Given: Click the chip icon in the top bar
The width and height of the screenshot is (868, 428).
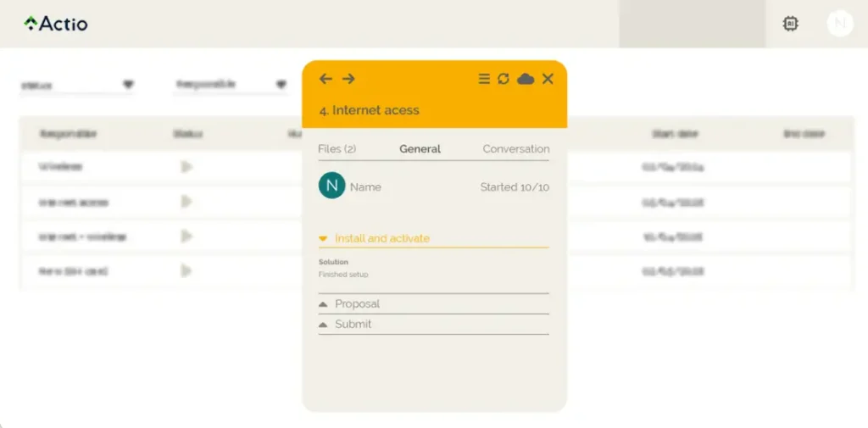Looking at the screenshot, I should [x=790, y=24].
